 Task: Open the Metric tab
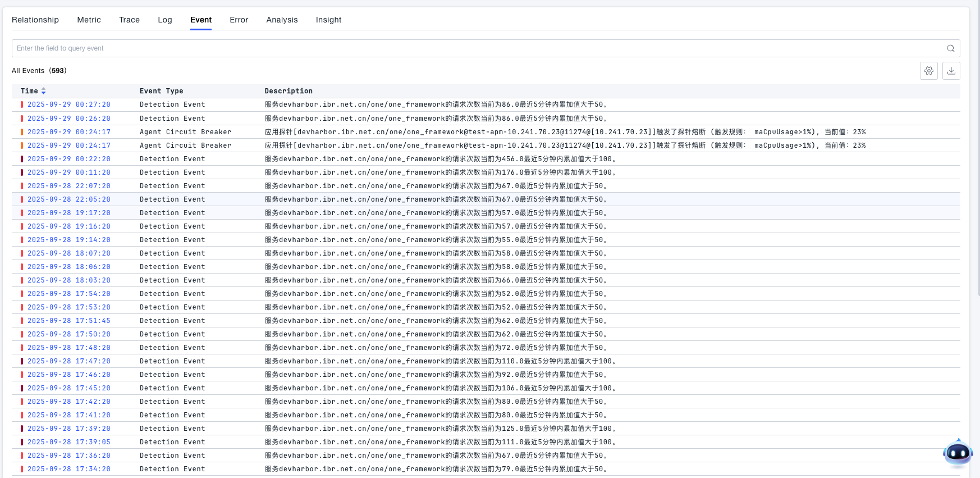(89, 20)
